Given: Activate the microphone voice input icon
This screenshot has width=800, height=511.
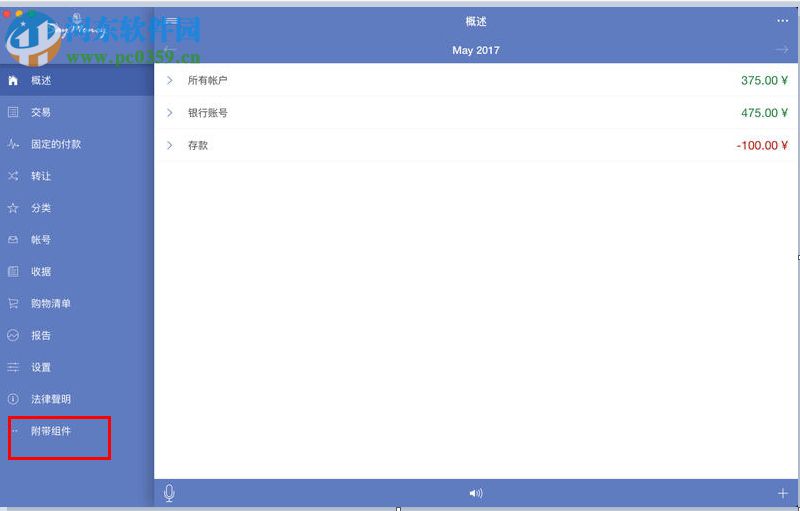Looking at the screenshot, I should [169, 493].
